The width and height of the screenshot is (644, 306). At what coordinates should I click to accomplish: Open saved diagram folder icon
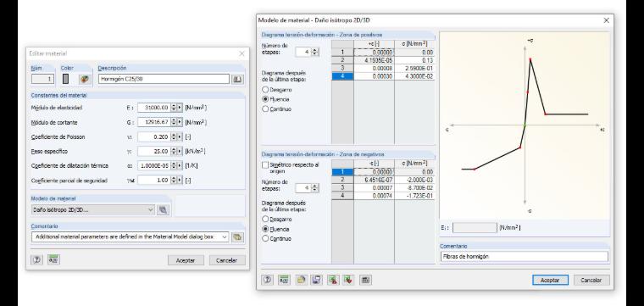tap(302, 280)
